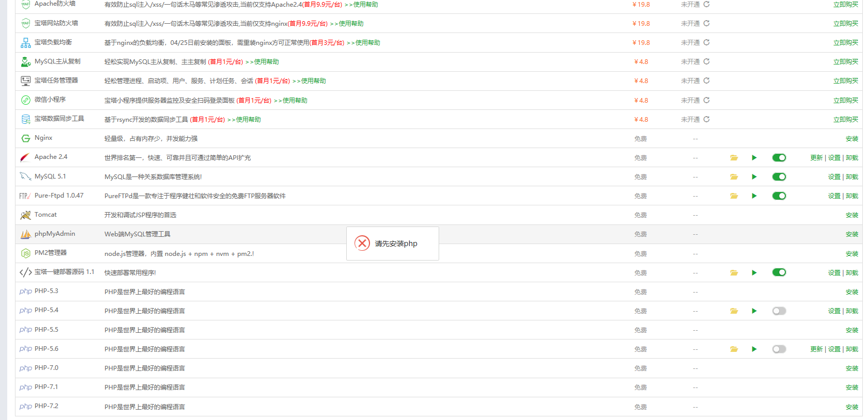Install PHP-7.2 via its 安装 link
This screenshot has height=420, width=868.
(852, 407)
